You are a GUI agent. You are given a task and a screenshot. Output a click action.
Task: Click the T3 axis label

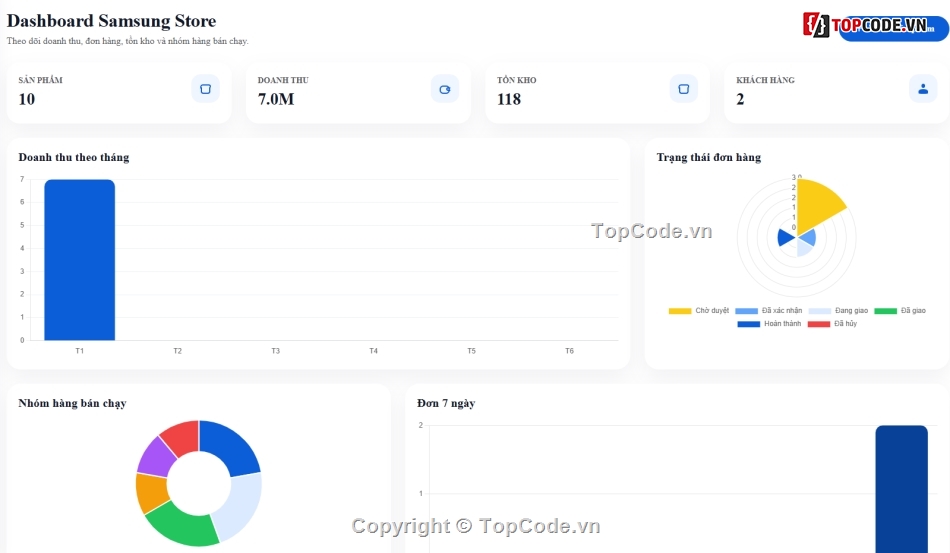coord(276,351)
